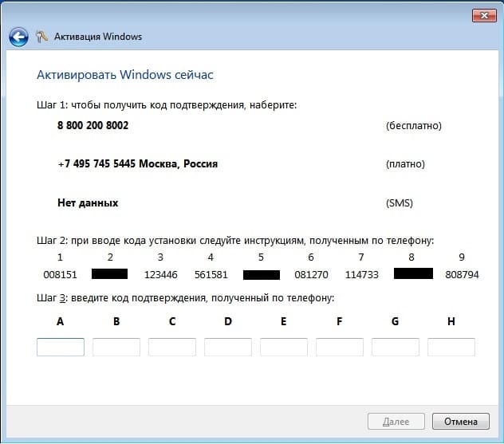The image size is (504, 444).
Task: Click the 'Нет данных' SMS entry
Action: point(88,202)
